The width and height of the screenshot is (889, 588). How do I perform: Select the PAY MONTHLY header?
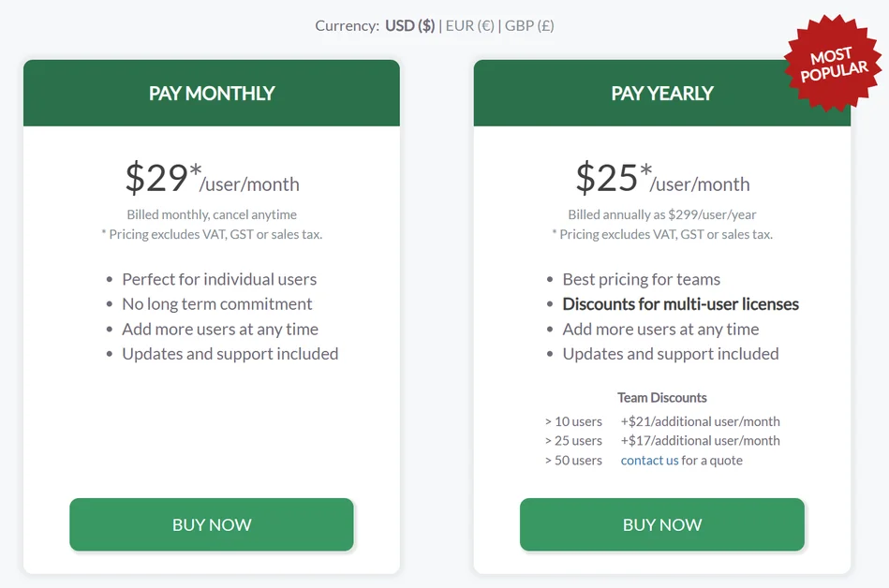(x=212, y=93)
